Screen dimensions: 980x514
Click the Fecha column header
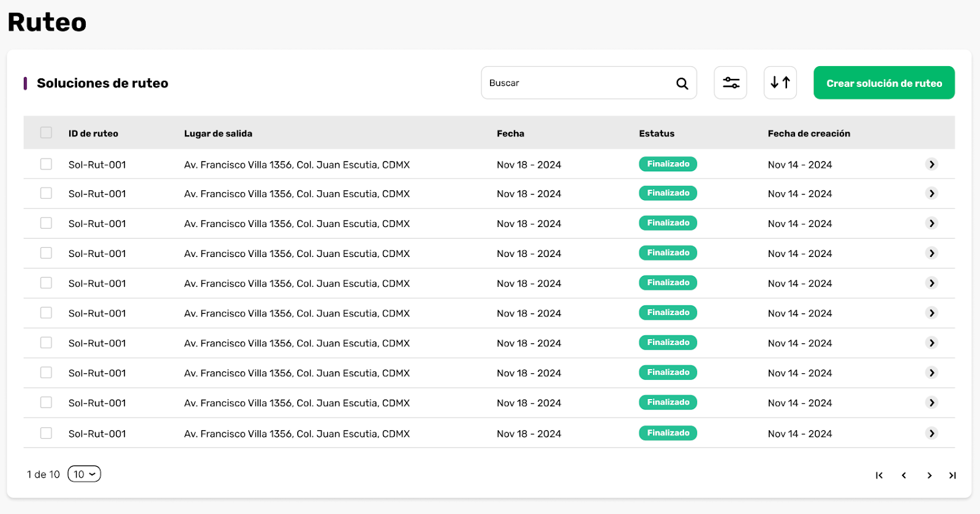[510, 133]
